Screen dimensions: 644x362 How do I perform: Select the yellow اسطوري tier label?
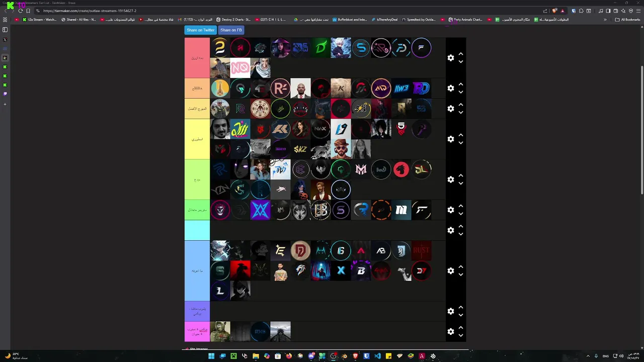click(197, 139)
